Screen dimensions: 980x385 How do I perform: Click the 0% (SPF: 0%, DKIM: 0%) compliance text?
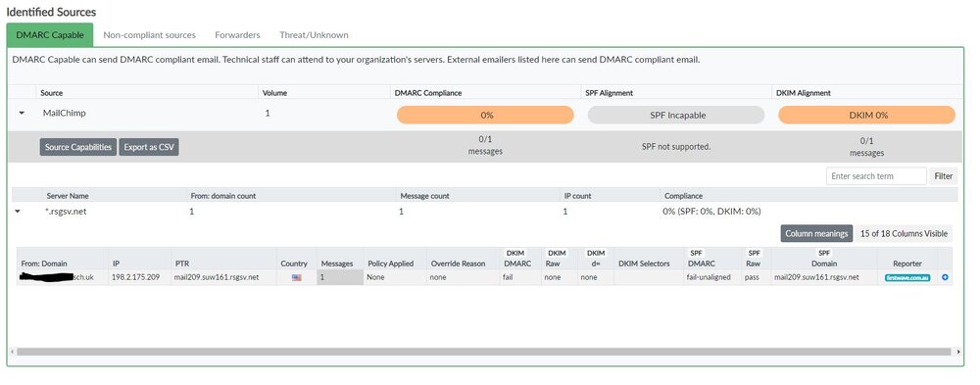[x=711, y=212]
